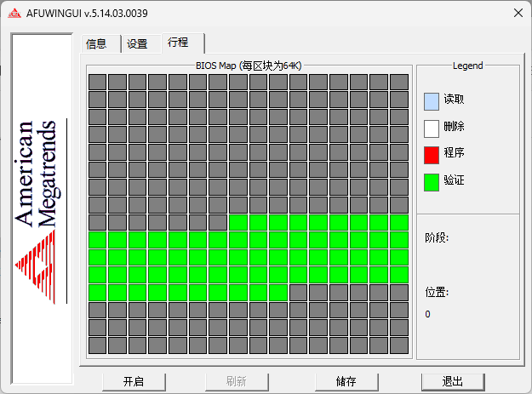This screenshot has width=532, height=394.
Task: Close the AFUWINGUI window
Action: 518,14
